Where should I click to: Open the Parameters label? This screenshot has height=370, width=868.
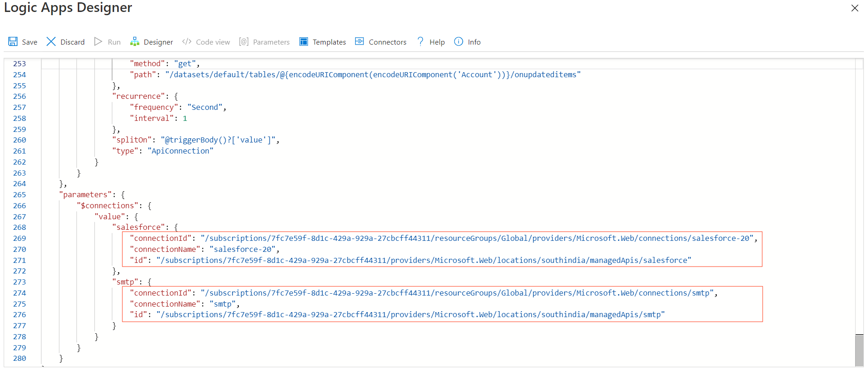pyautogui.click(x=271, y=42)
